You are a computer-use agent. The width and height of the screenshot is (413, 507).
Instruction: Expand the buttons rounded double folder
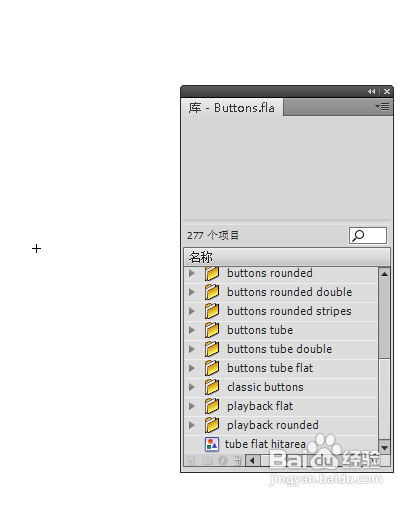click(192, 292)
